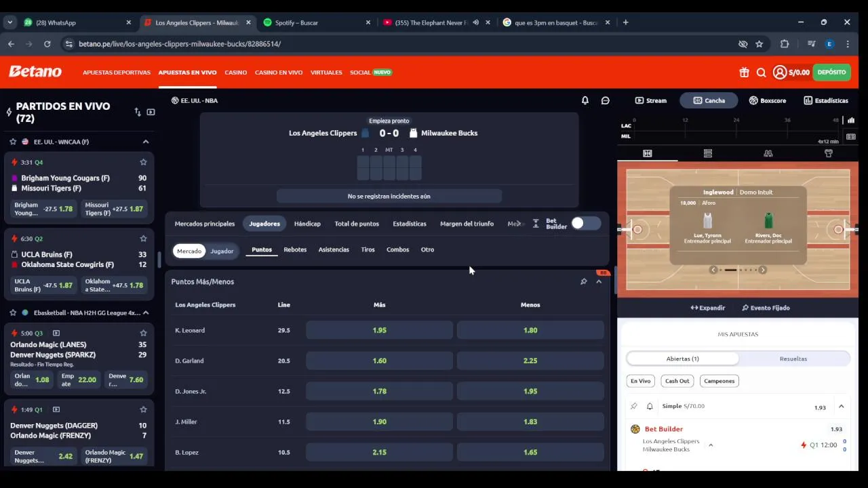Favorite the Denver Nuggets (DAGGER) match
This screenshot has height=488, width=868.
(143, 409)
